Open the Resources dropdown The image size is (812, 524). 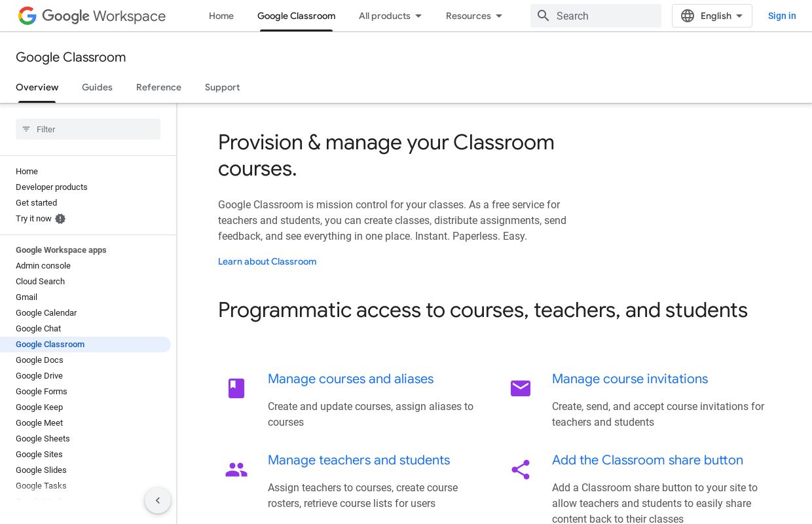click(x=474, y=16)
